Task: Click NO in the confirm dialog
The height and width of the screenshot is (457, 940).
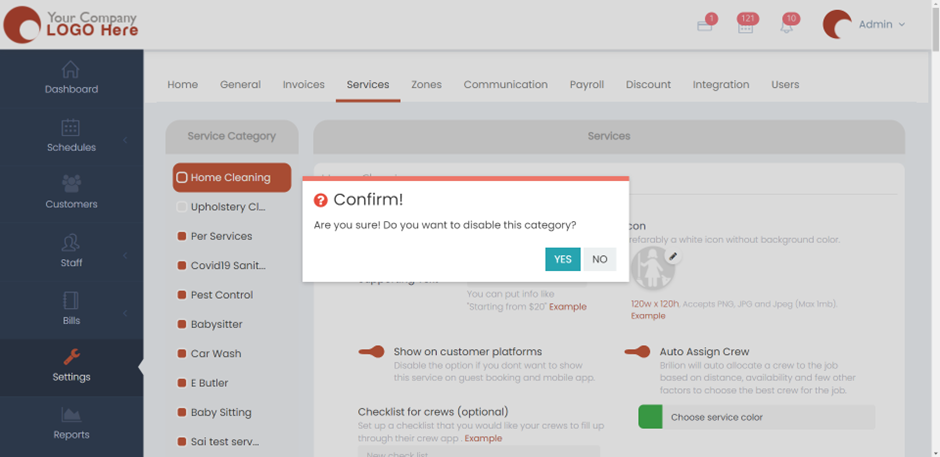Action: (599, 259)
